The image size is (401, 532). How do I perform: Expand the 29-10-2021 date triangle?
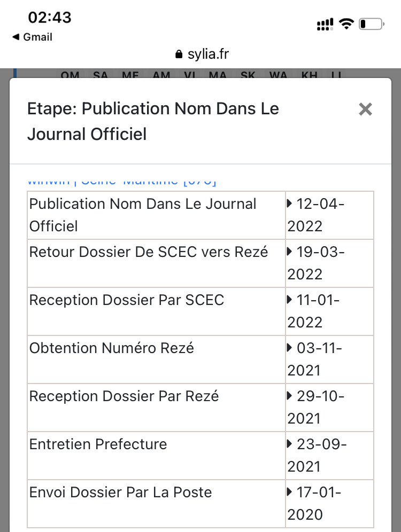click(289, 396)
